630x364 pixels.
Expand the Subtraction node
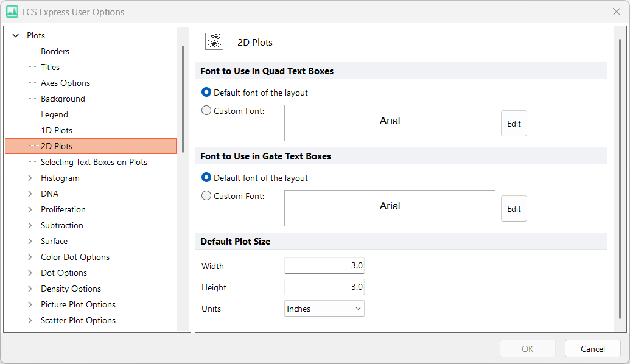pyautogui.click(x=30, y=225)
